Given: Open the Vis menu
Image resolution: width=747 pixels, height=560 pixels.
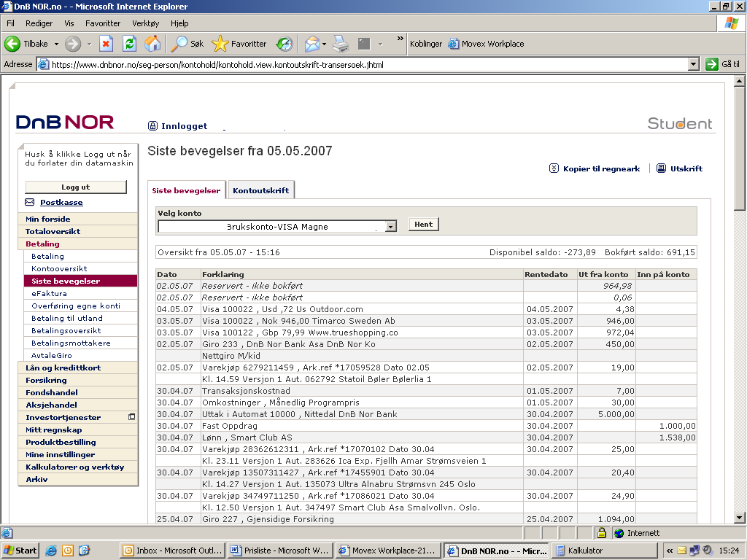Looking at the screenshot, I should click(x=69, y=23).
